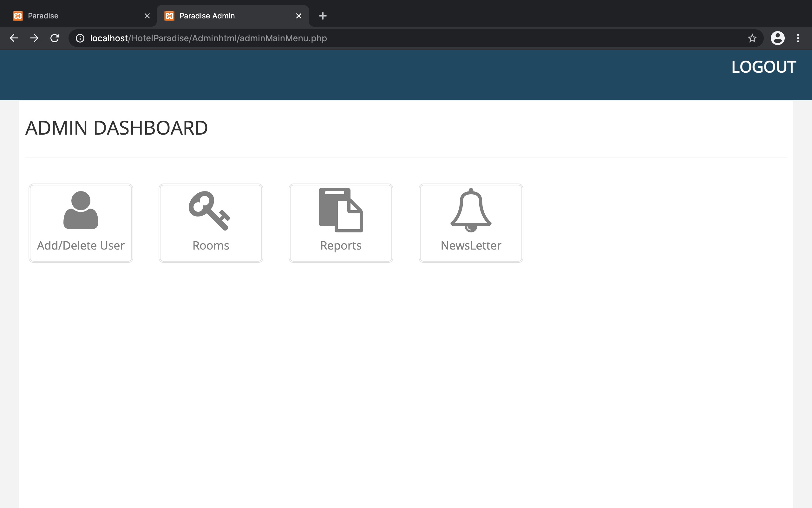Click the NewsLetter bell icon
The height and width of the screenshot is (508, 812).
click(x=471, y=210)
